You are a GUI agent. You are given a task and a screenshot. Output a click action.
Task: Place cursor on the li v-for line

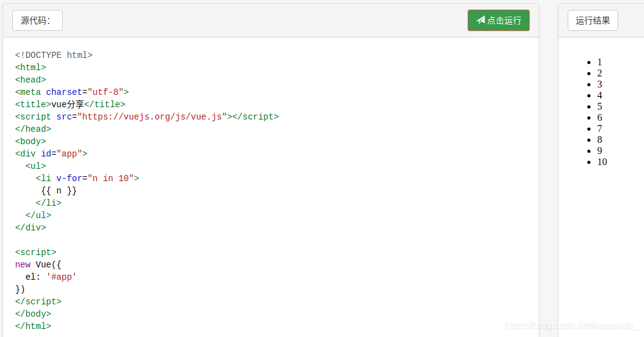[x=87, y=178]
